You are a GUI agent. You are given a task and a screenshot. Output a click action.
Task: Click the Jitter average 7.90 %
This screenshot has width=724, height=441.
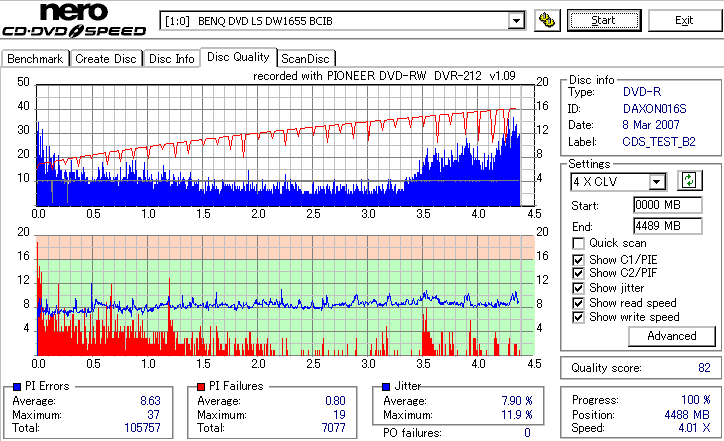[x=517, y=400]
